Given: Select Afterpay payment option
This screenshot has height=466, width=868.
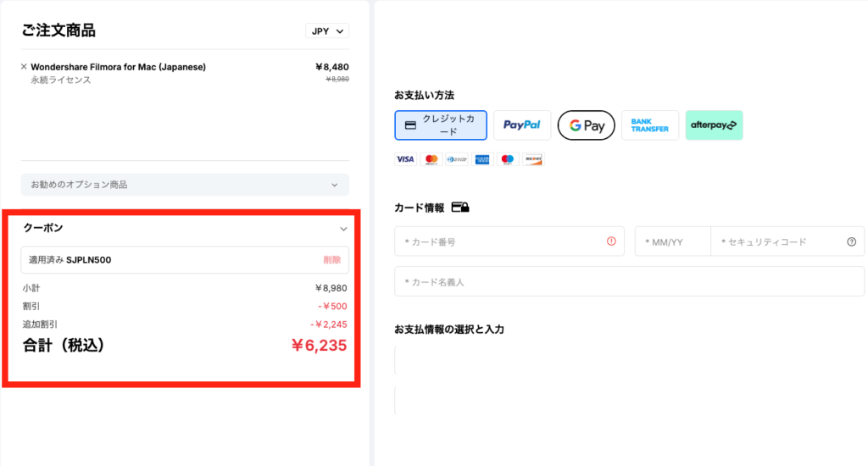Looking at the screenshot, I should tap(714, 125).
